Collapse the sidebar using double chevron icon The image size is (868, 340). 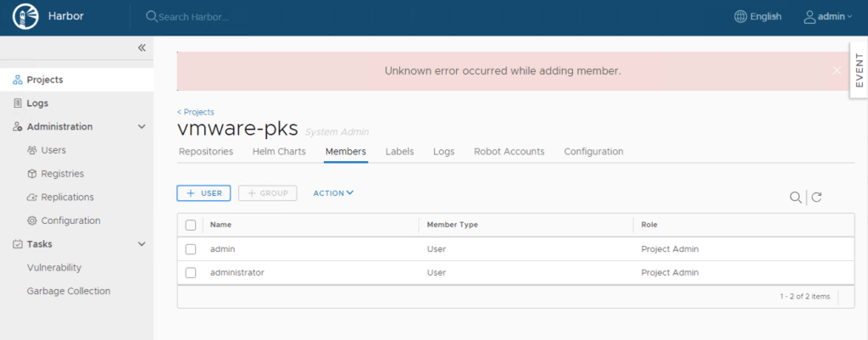(x=142, y=47)
